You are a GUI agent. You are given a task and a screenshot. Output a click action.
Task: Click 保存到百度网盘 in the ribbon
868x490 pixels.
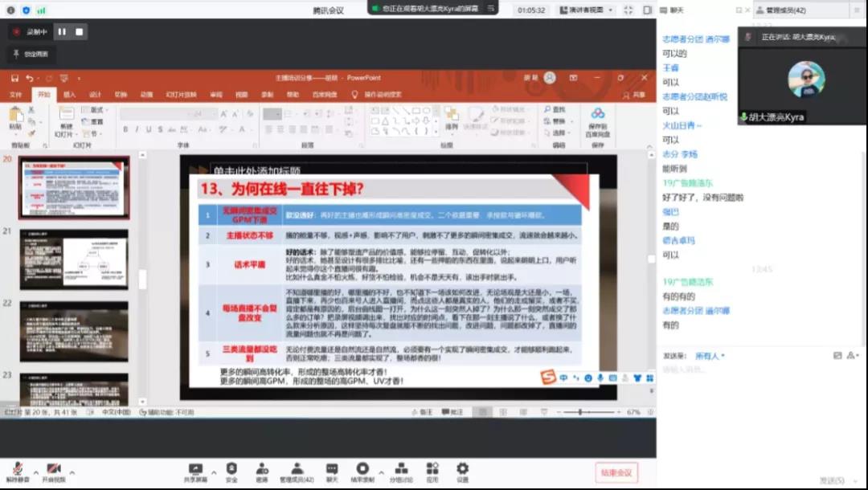(596, 122)
